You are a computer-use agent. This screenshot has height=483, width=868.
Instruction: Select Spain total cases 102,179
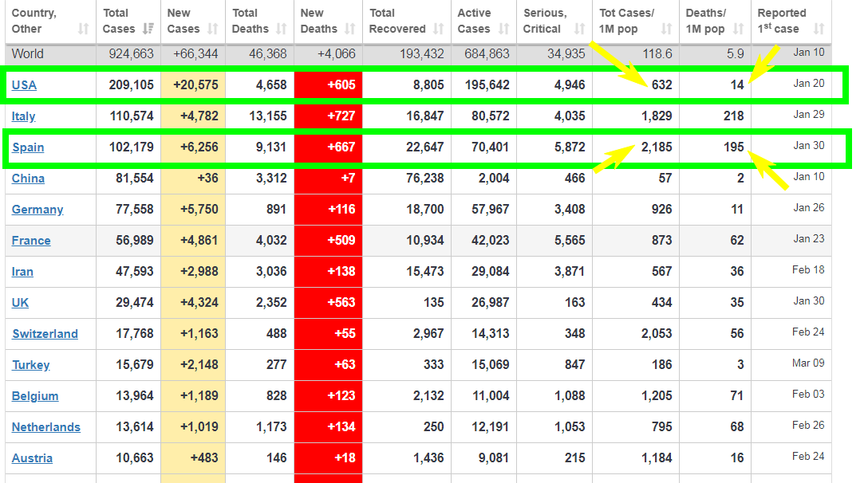(131, 147)
